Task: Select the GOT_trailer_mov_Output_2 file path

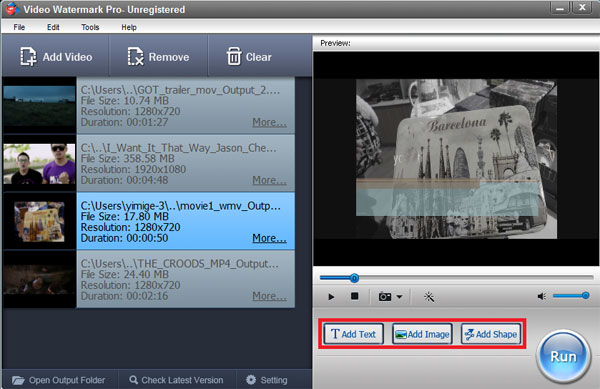Action: click(180, 90)
